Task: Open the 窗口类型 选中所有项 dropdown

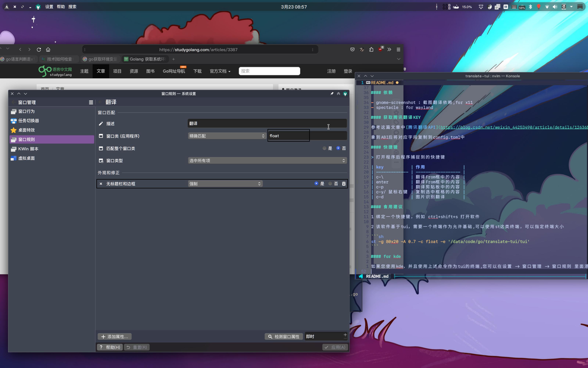Action: click(x=267, y=161)
